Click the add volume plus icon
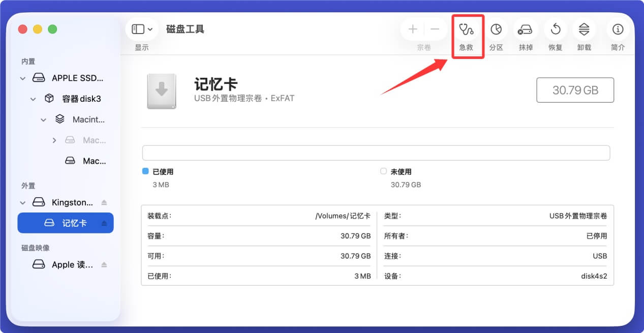The height and width of the screenshot is (333, 644). point(413,29)
